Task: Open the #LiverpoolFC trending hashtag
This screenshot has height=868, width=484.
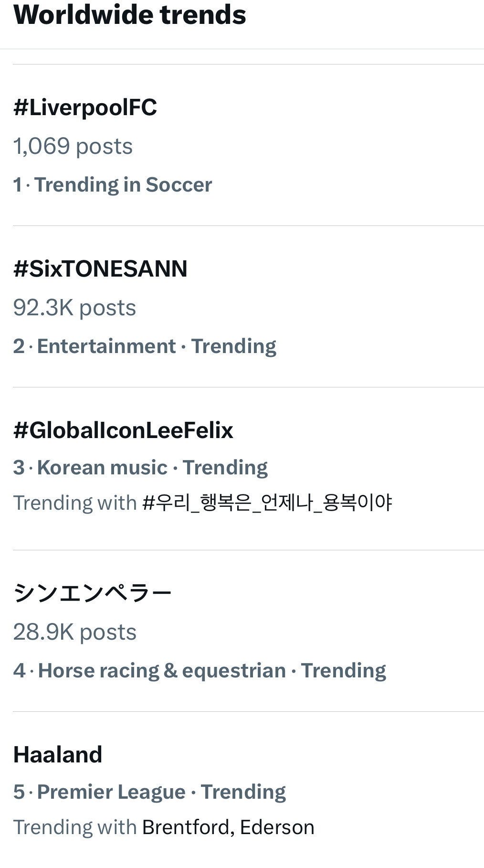Action: point(85,107)
